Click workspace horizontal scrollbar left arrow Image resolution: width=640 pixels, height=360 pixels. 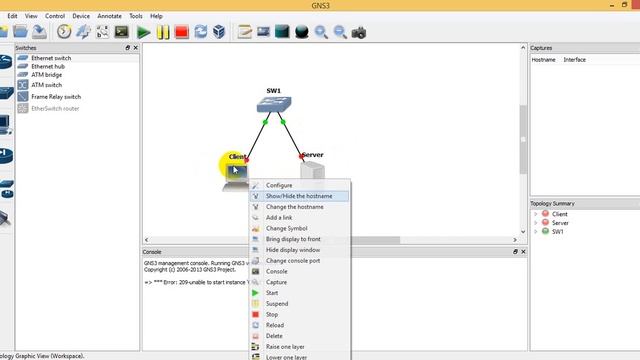click(147, 240)
